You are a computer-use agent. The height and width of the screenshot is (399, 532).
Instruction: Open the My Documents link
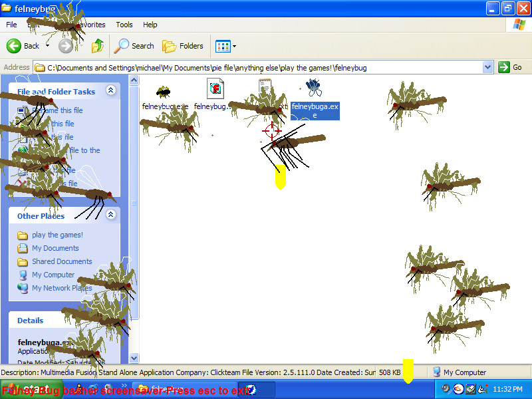[55, 248]
